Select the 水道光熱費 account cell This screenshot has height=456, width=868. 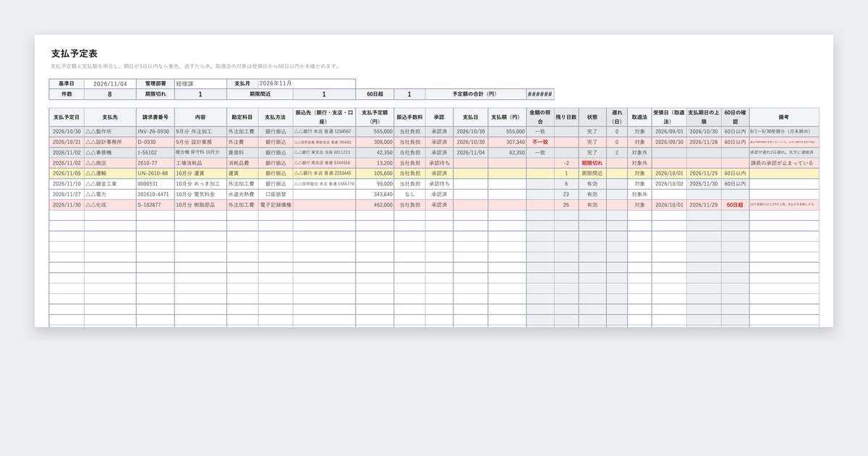(x=242, y=195)
